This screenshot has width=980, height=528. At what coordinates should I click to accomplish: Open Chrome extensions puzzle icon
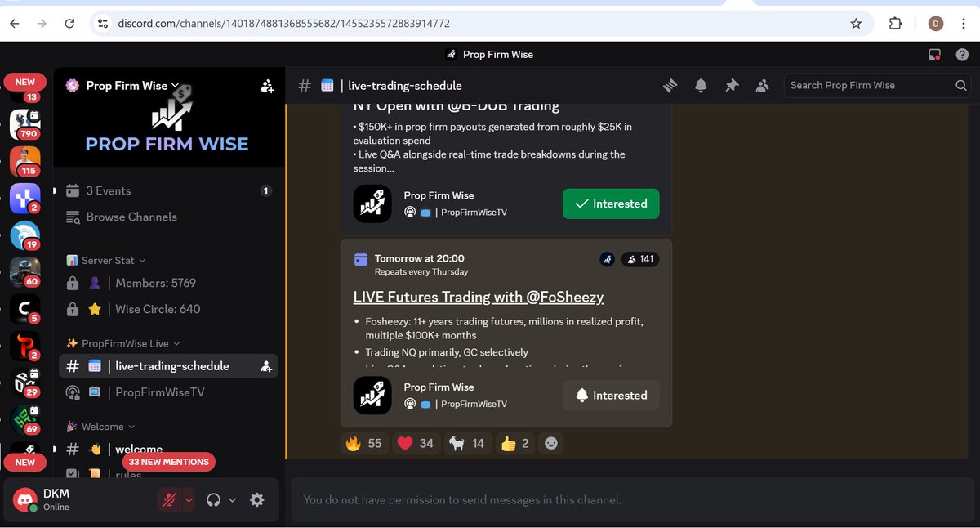[895, 24]
